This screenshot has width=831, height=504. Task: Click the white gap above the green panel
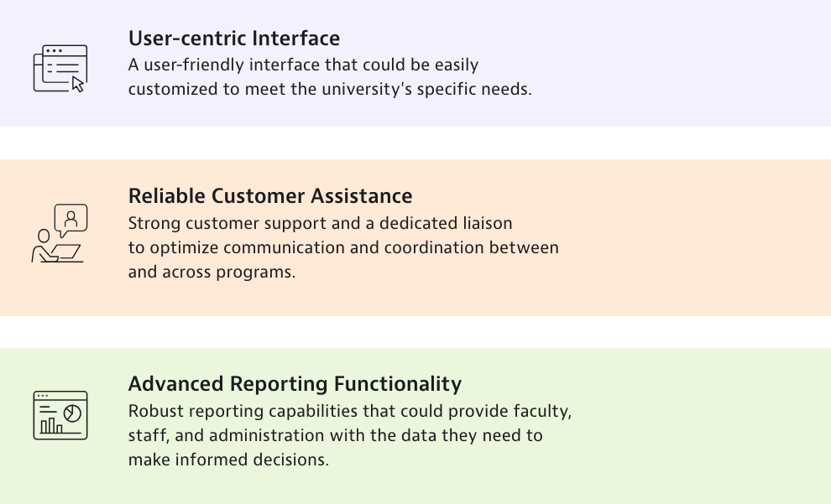coord(415,332)
